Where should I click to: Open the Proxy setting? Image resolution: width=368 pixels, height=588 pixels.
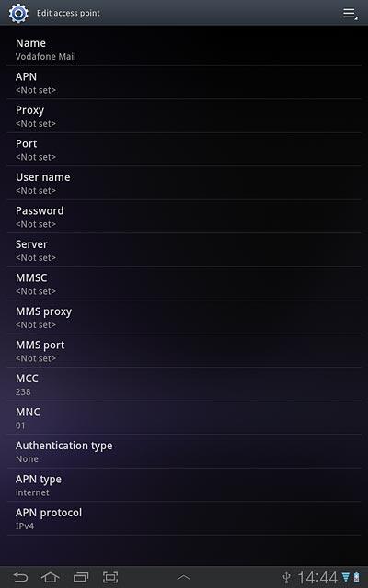coord(184,117)
